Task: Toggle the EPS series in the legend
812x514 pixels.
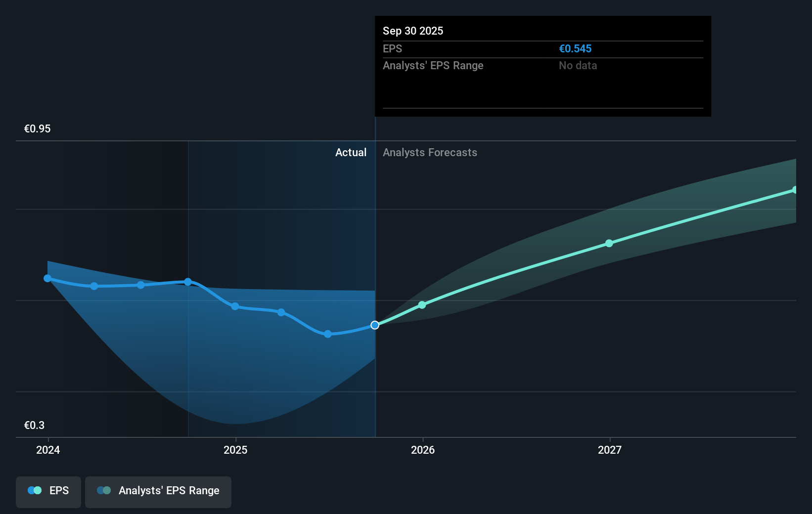Action: point(48,492)
